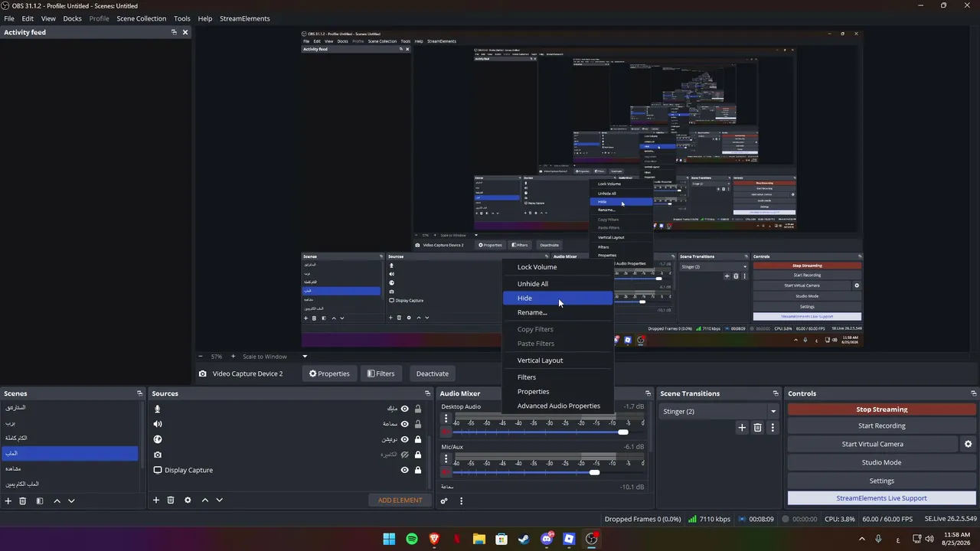Open the Stinger (2) transition dropdown
The image size is (980, 551).
click(x=773, y=412)
